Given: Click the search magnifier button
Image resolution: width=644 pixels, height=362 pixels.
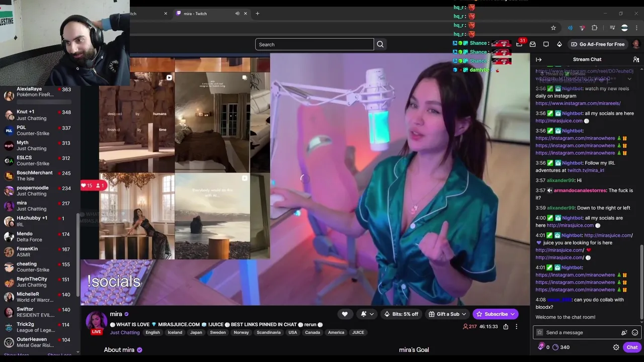Looking at the screenshot, I should point(380,44).
